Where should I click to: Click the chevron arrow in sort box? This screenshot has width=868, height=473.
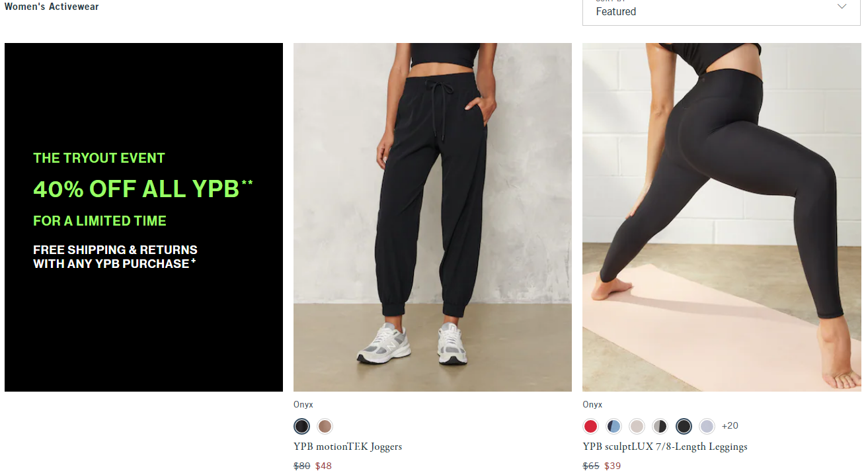point(842,7)
